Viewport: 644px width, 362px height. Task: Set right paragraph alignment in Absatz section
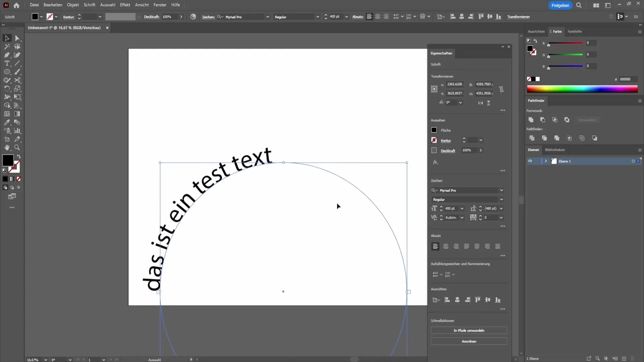coord(456,246)
